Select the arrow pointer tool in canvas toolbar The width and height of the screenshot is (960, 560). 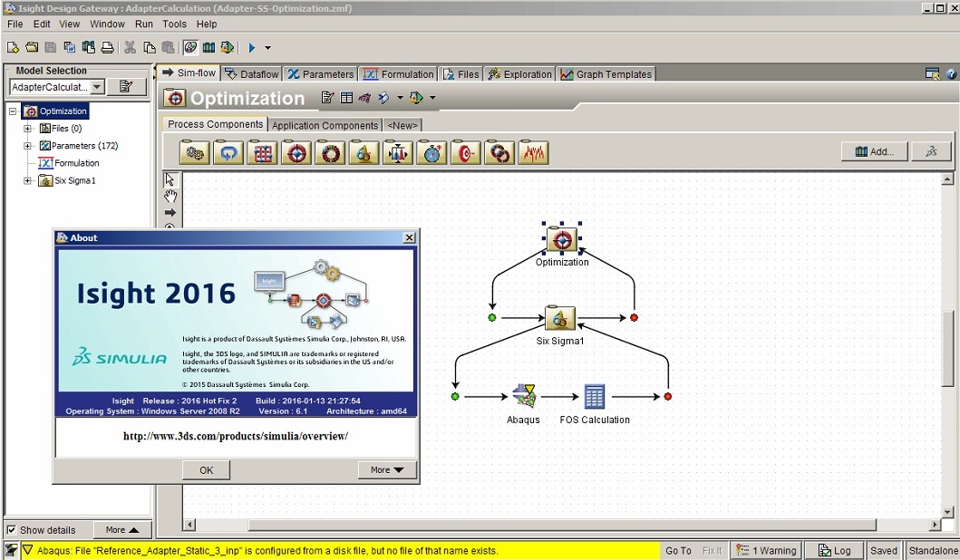(x=170, y=179)
